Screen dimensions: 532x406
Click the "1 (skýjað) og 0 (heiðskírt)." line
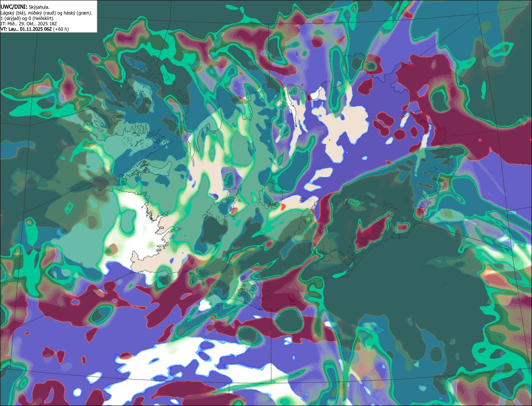(27, 18)
